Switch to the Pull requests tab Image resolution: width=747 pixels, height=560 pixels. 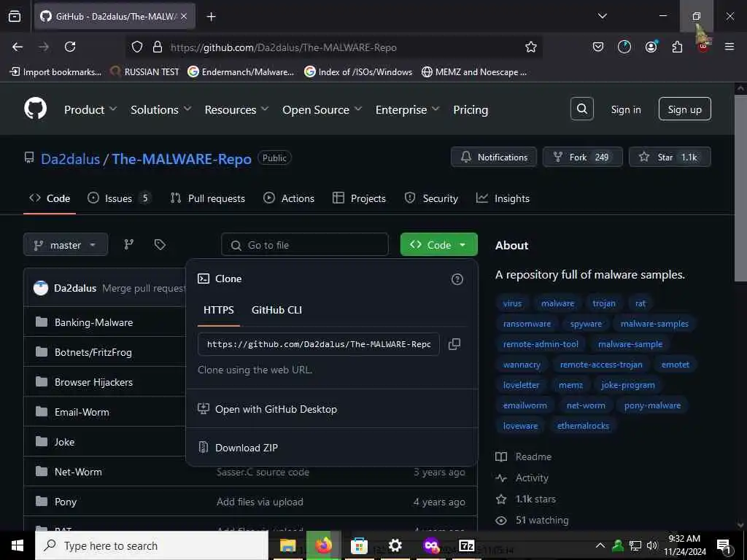(x=208, y=198)
